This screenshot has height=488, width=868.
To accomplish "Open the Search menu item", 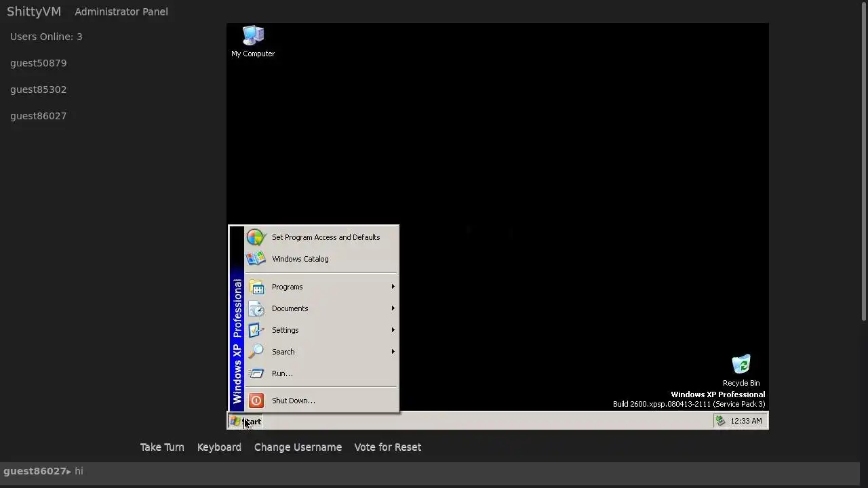I will (x=321, y=352).
